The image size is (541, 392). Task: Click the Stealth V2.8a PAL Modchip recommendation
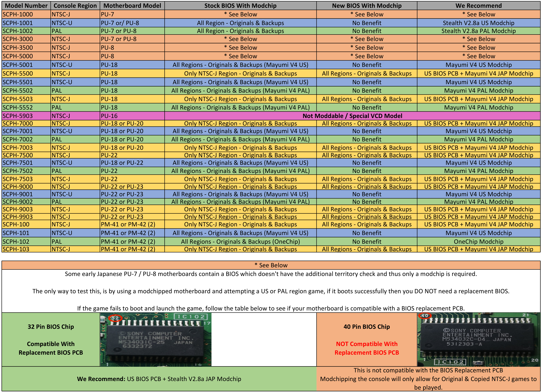(479, 31)
